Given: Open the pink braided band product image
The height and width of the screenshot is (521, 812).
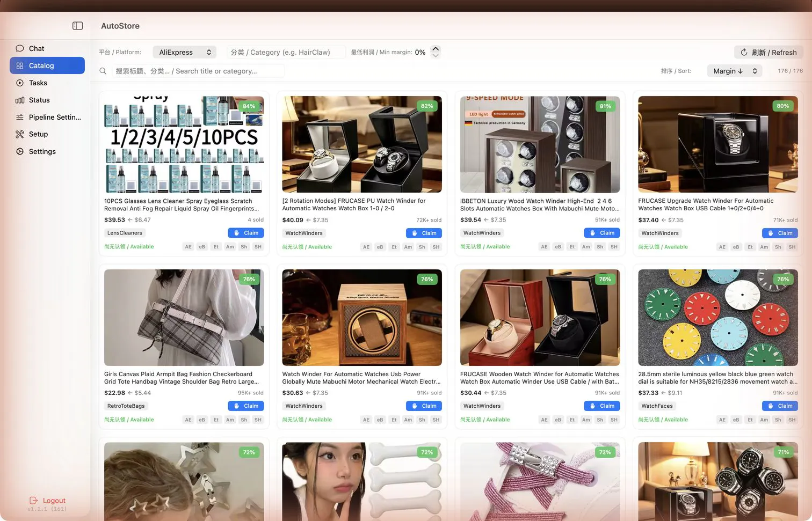Looking at the screenshot, I should pyautogui.click(x=540, y=482).
